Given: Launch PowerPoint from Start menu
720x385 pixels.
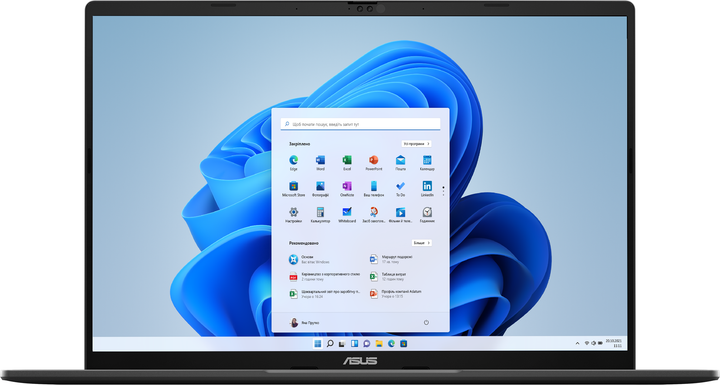Looking at the screenshot, I should [x=374, y=162].
